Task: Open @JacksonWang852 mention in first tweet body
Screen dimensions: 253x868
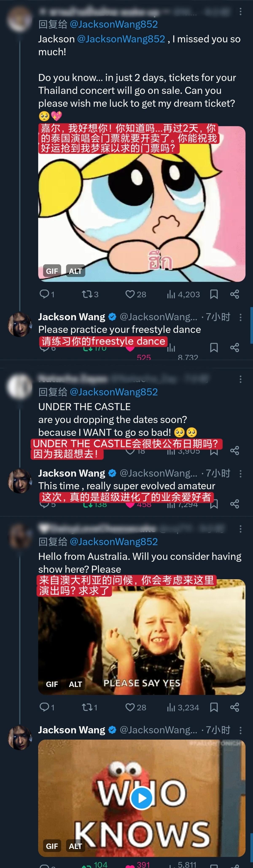Action: (121, 39)
